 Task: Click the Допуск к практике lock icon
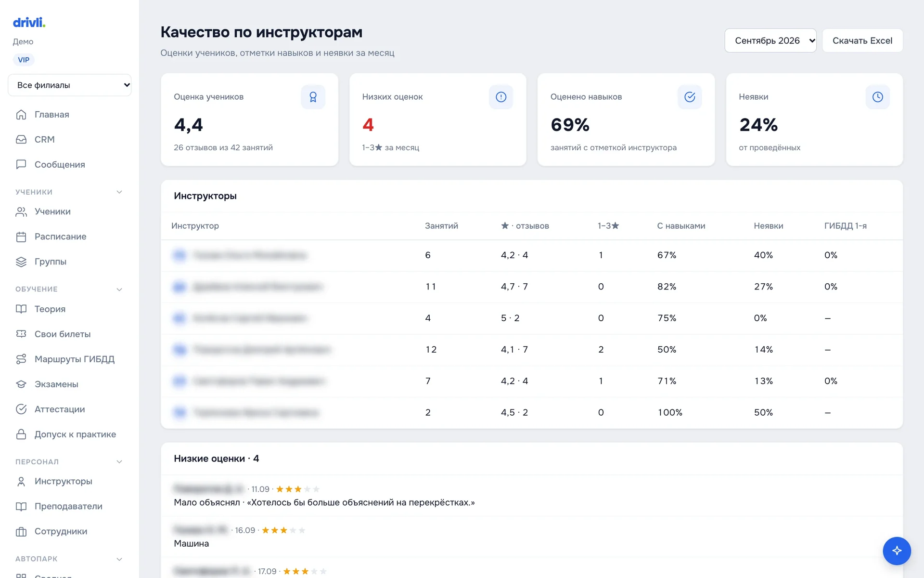(x=21, y=434)
